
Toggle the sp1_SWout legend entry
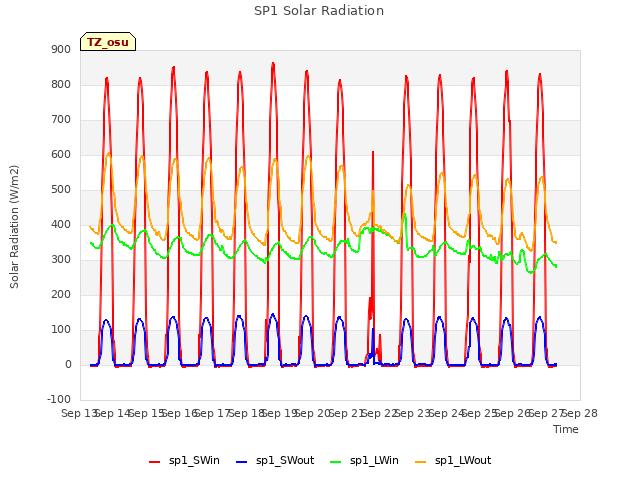pos(275,460)
